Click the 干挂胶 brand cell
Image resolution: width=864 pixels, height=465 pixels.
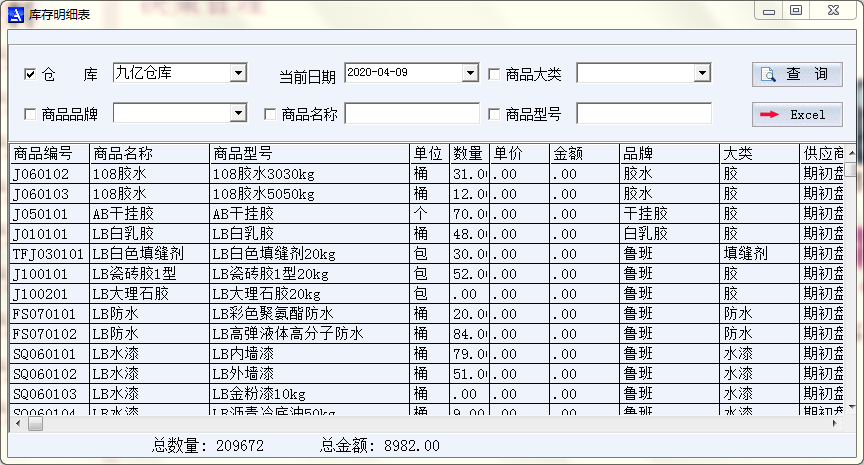tap(669, 214)
